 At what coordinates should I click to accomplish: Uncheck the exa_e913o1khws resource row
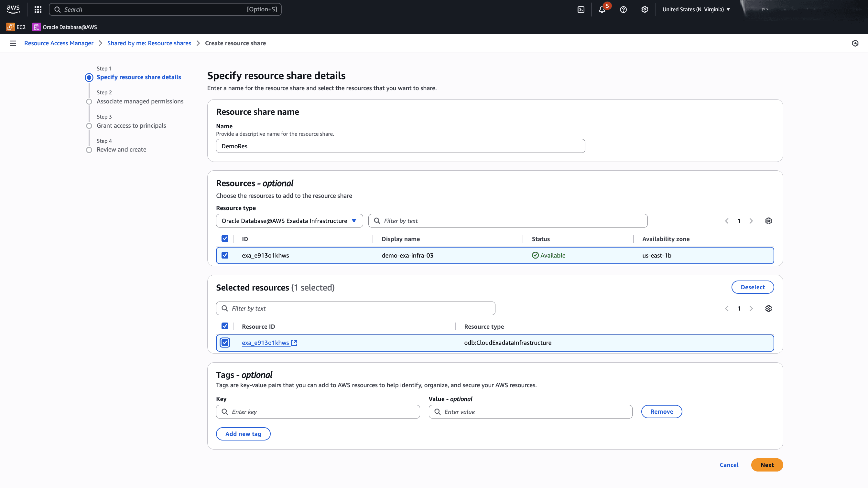click(x=225, y=255)
